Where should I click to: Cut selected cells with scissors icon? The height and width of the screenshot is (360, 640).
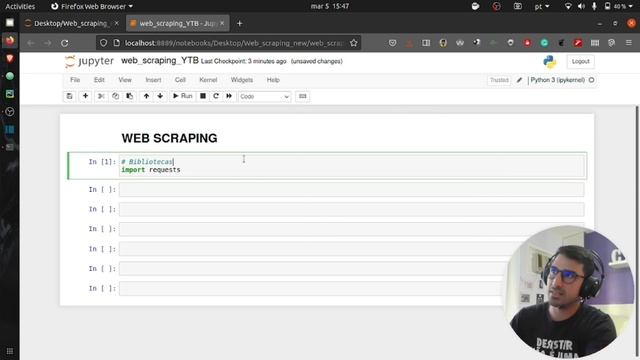point(101,96)
